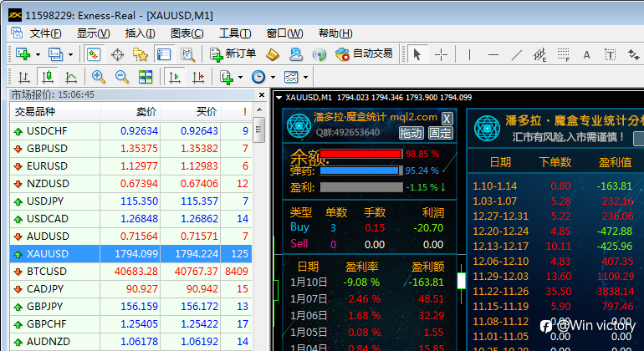Click the red 余额 balance bar
The height and width of the screenshot is (351, 644).
360,154
